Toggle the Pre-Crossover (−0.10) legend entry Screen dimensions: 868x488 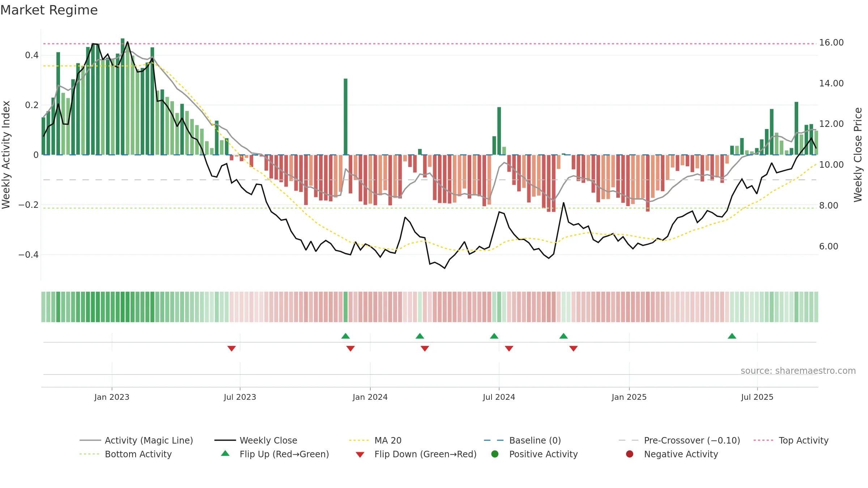[x=680, y=440]
